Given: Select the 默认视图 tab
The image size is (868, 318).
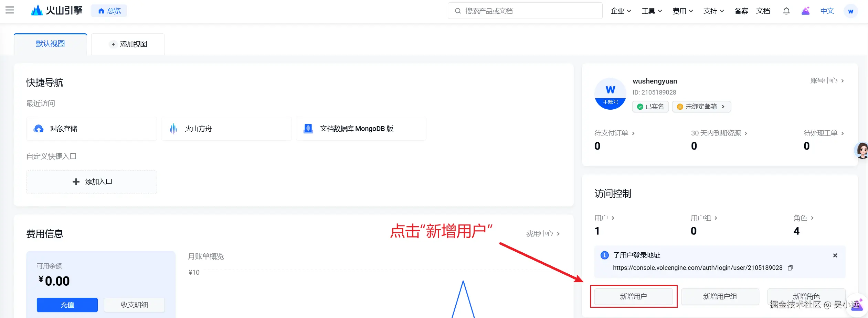Looking at the screenshot, I should pos(50,44).
